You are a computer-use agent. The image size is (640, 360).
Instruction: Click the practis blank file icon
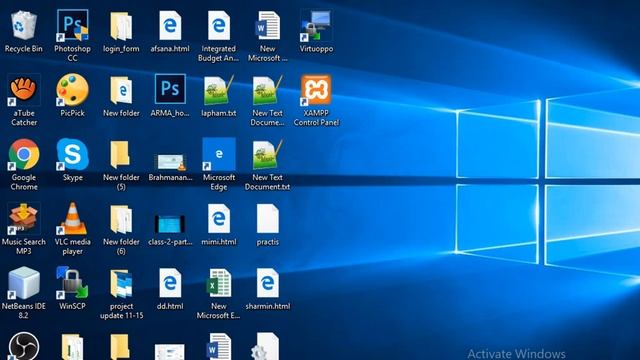pyautogui.click(x=268, y=219)
